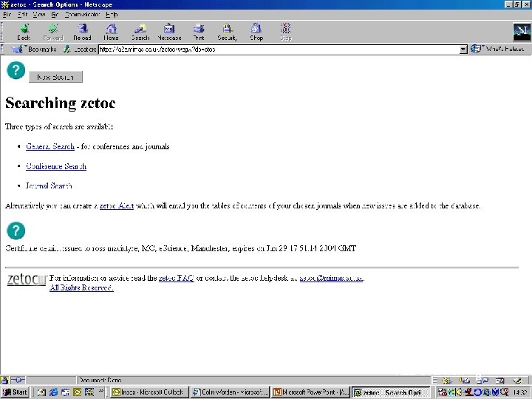The width and height of the screenshot is (532, 399).
Task: Click the zetoc@mimas.ac.uk email link
Action: point(331,279)
